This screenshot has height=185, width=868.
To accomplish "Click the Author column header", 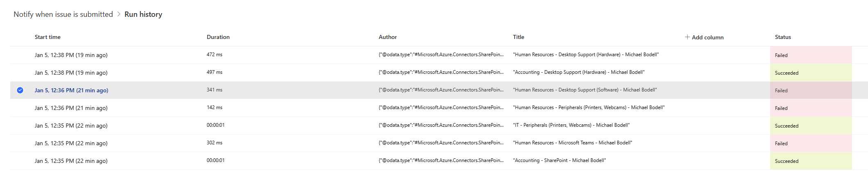I will click(x=388, y=37).
